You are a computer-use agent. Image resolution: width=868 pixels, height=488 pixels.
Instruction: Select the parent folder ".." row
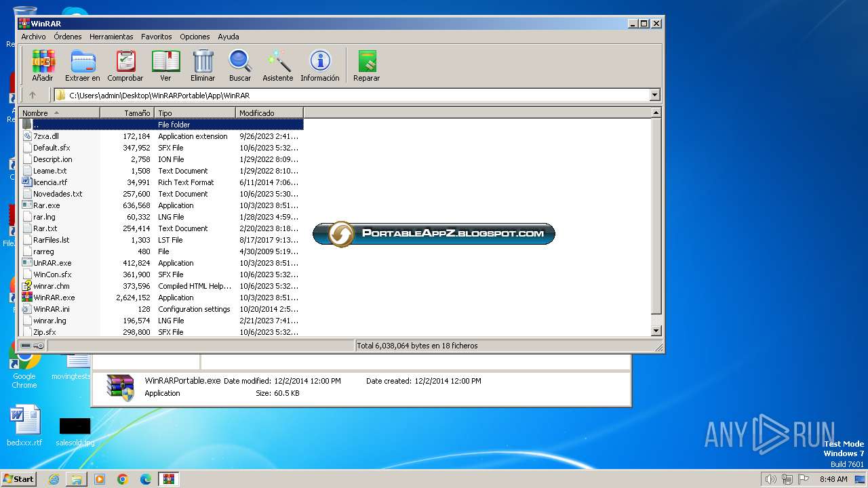tap(161, 125)
